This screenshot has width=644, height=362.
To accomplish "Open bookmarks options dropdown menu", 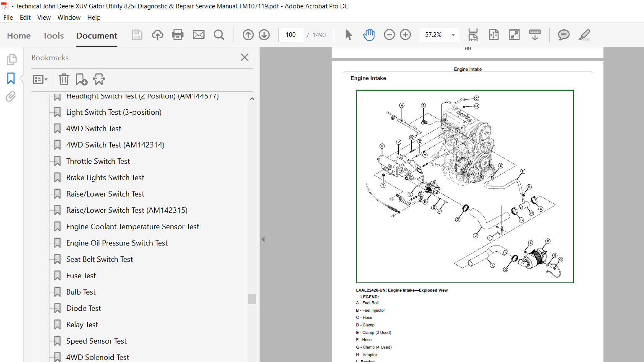I will 40,79.
